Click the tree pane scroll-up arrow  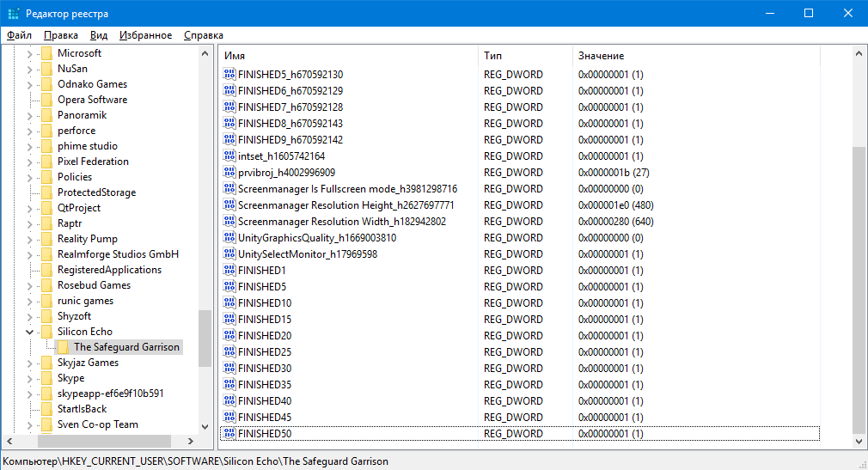205,53
